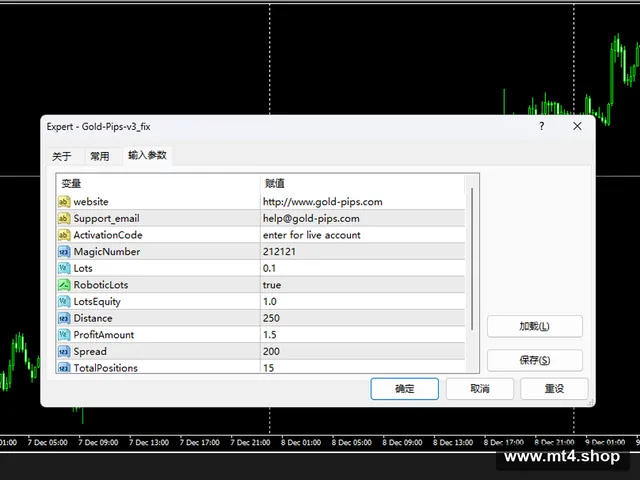Select the RoboticLots variable name
This screenshot has height=480, width=640.
point(101,285)
